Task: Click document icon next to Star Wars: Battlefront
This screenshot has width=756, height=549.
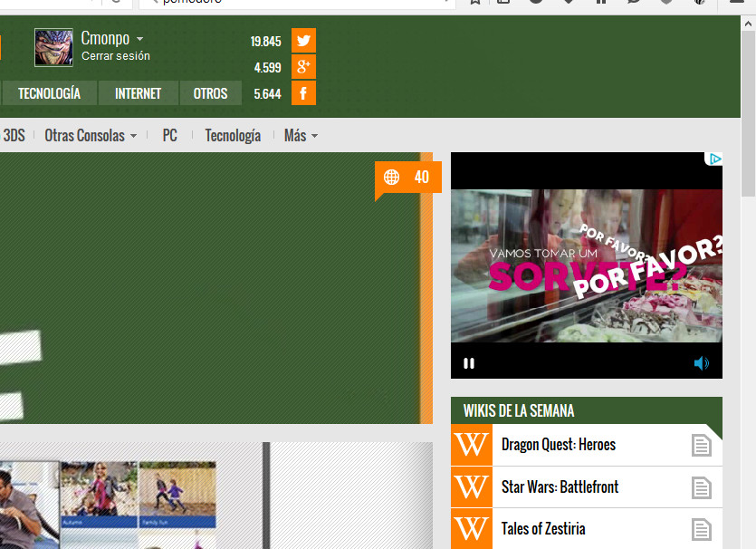Action: (x=702, y=487)
